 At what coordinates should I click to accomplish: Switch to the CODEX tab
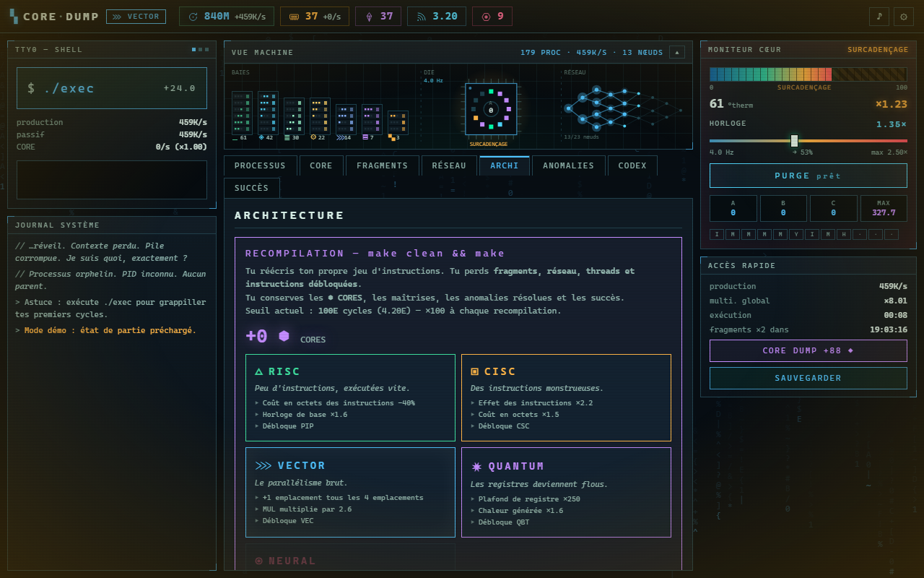click(x=632, y=165)
